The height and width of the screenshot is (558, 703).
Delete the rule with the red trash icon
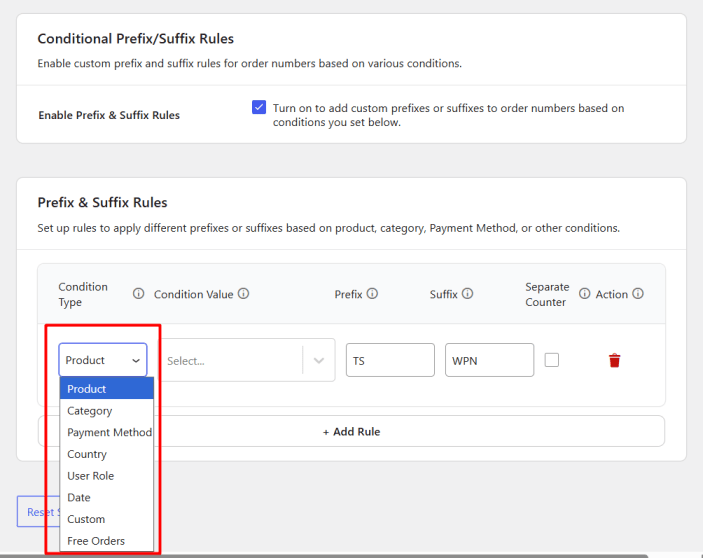615,360
